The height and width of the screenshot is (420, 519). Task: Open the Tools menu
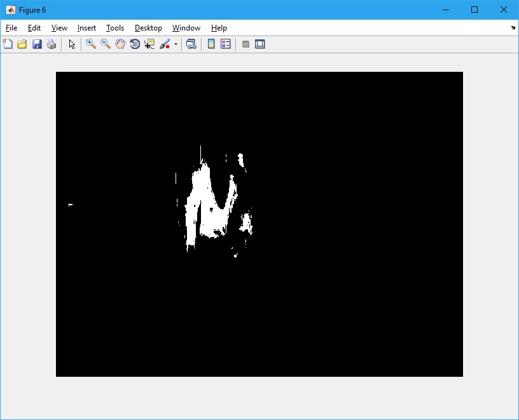click(115, 28)
